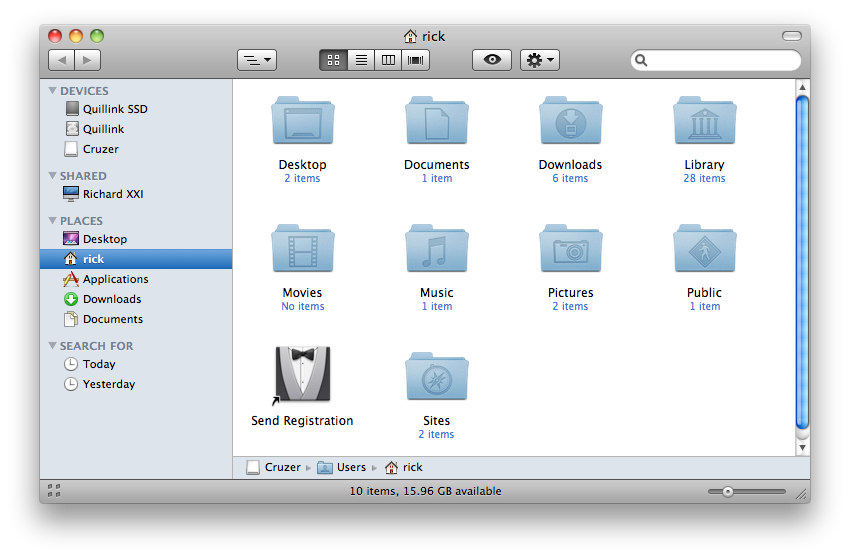Switch to Cover Flow view
The height and width of the screenshot is (558, 850).
[x=416, y=60]
